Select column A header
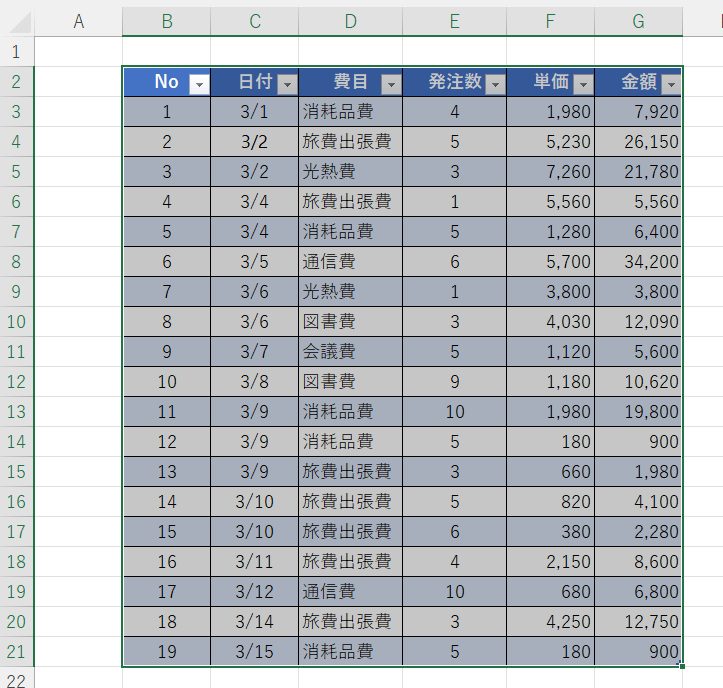Screen dimensions: 723x688 (x=78, y=21)
